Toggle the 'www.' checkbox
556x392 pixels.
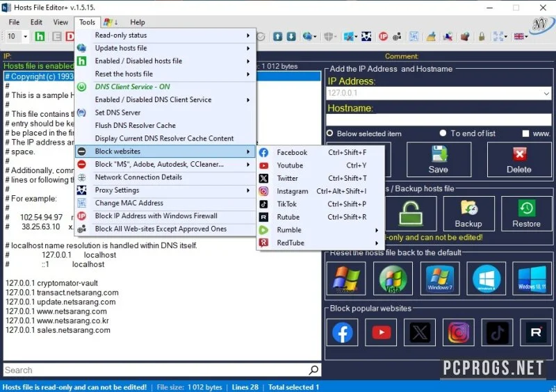(x=525, y=133)
